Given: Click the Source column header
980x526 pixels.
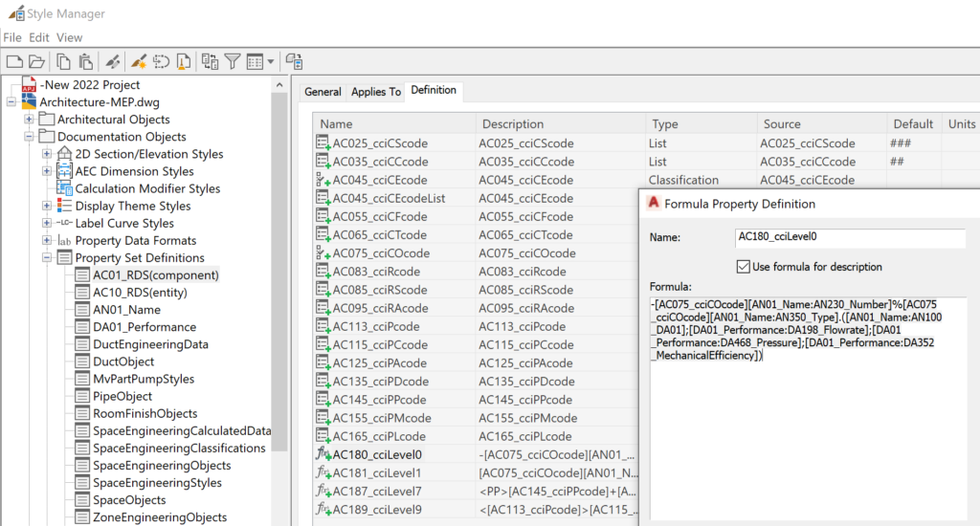Looking at the screenshot, I should tap(822, 123).
